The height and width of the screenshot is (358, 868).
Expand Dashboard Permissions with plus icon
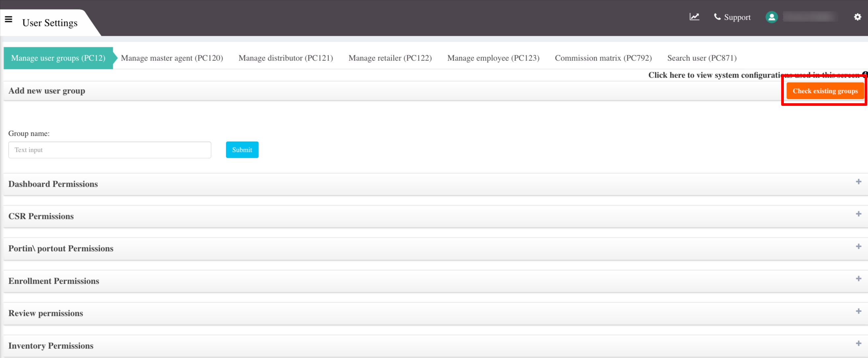(x=858, y=181)
